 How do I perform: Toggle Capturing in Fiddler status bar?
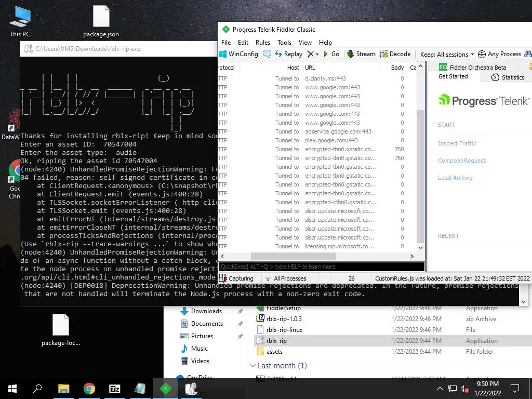click(x=236, y=278)
